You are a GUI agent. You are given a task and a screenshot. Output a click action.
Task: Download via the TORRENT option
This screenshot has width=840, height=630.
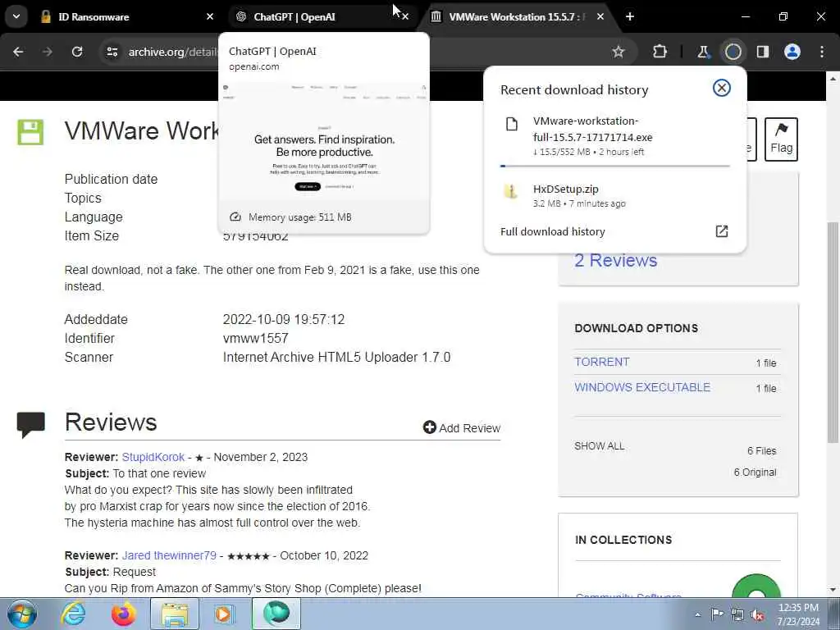601,362
